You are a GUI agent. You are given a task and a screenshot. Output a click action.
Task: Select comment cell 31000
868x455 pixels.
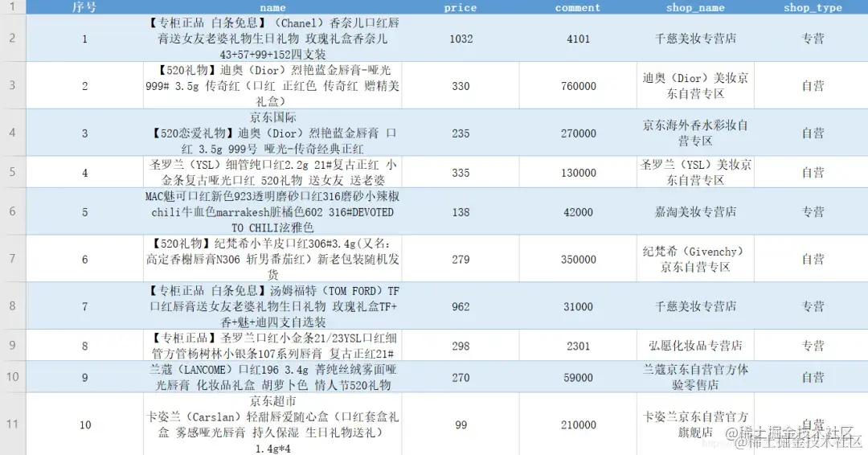pos(578,306)
